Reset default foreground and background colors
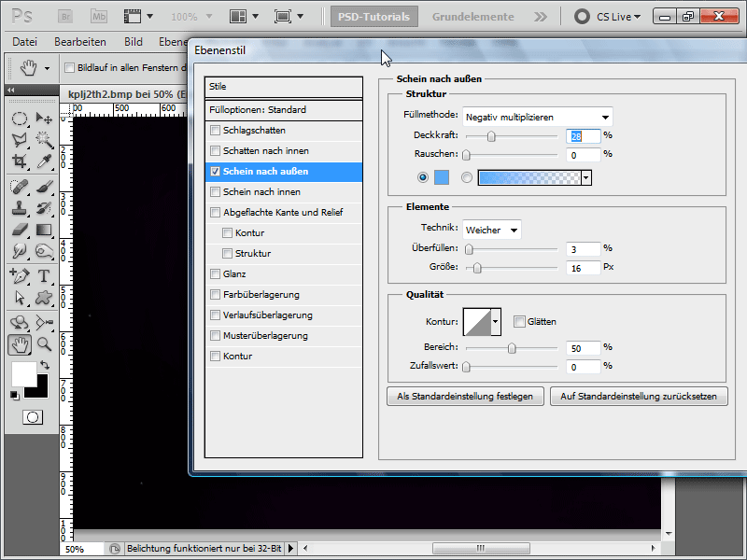This screenshot has height=560, width=747. [x=15, y=395]
